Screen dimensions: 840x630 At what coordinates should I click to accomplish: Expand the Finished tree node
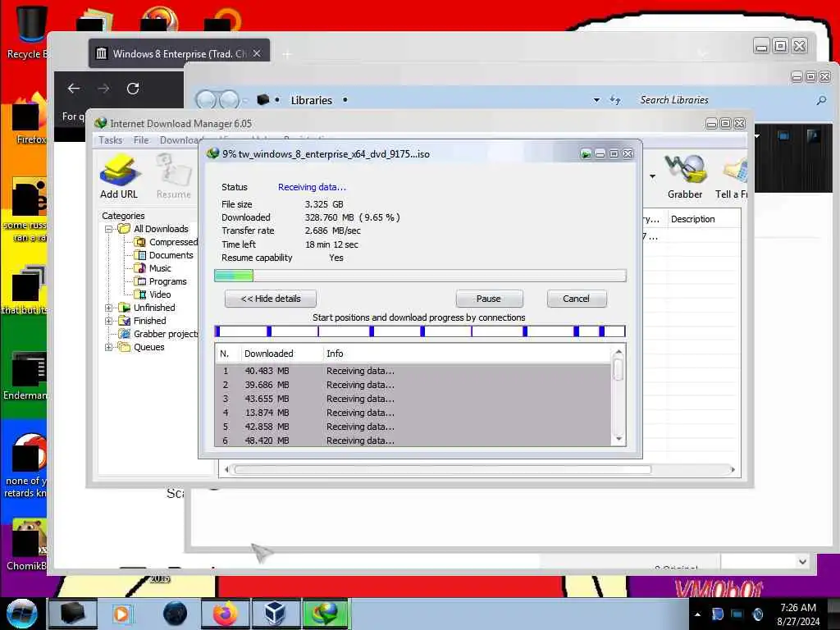click(x=109, y=321)
